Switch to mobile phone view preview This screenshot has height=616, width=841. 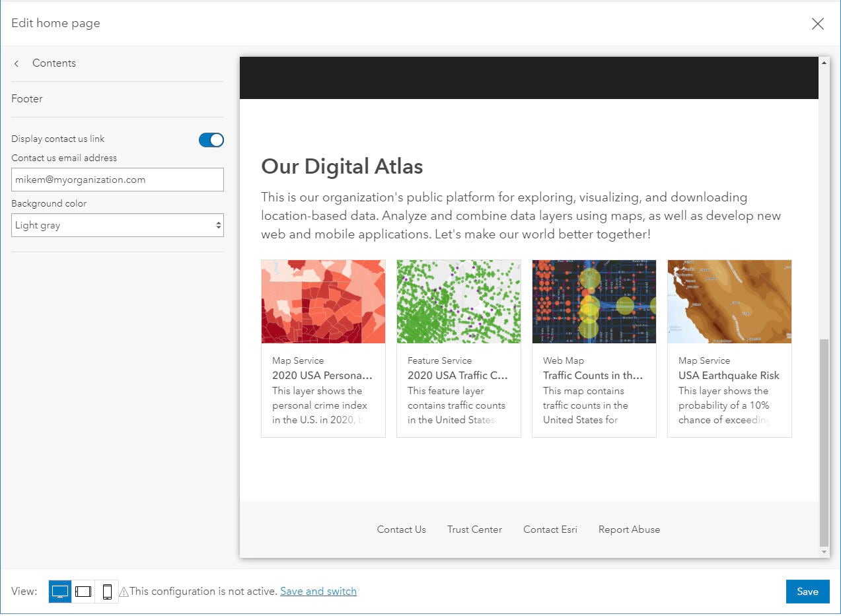(x=107, y=592)
